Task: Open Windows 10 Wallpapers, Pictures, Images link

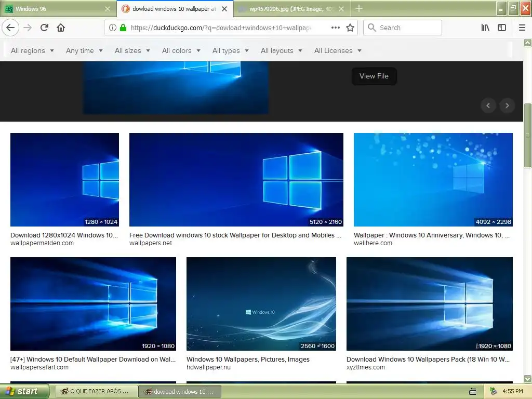Action: click(x=248, y=360)
